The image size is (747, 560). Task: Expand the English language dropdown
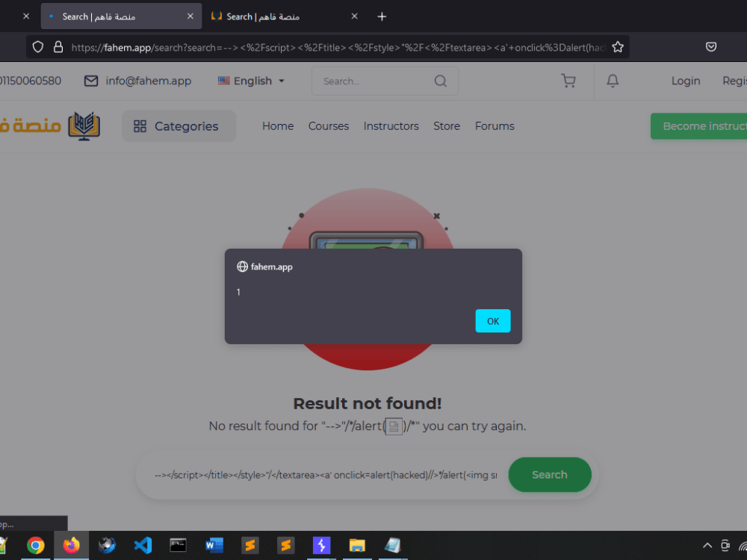251,81
